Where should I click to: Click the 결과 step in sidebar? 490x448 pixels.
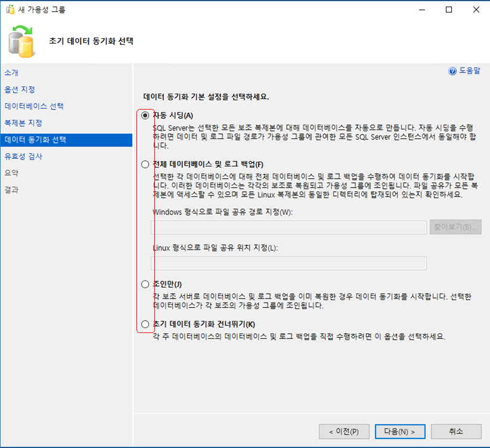(x=11, y=190)
